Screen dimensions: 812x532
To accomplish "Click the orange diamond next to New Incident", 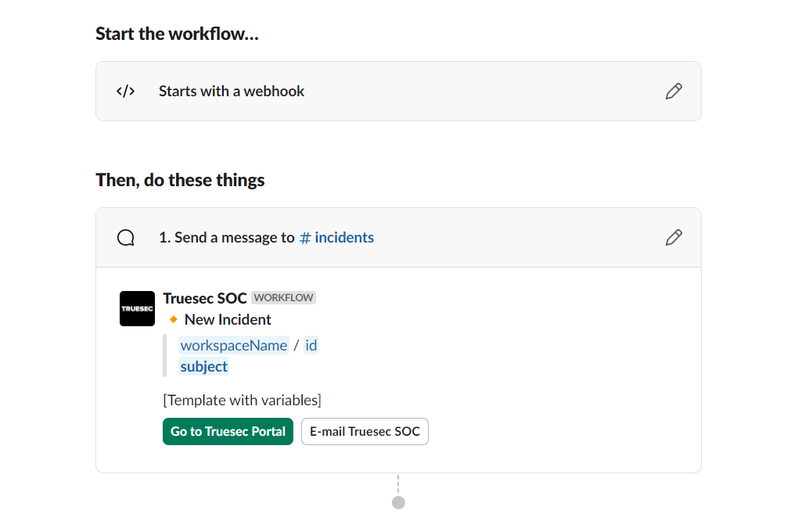I will click(x=171, y=319).
